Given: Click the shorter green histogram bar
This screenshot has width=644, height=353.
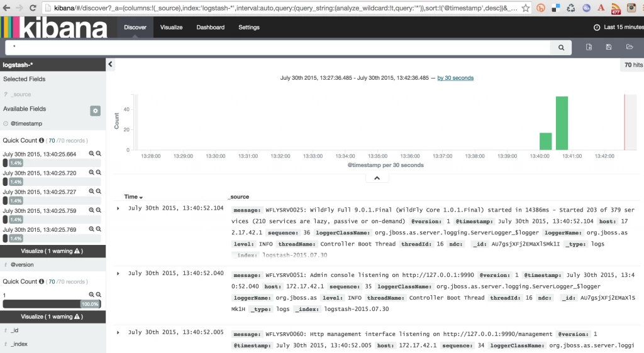Looking at the screenshot, I should tap(545, 141).
